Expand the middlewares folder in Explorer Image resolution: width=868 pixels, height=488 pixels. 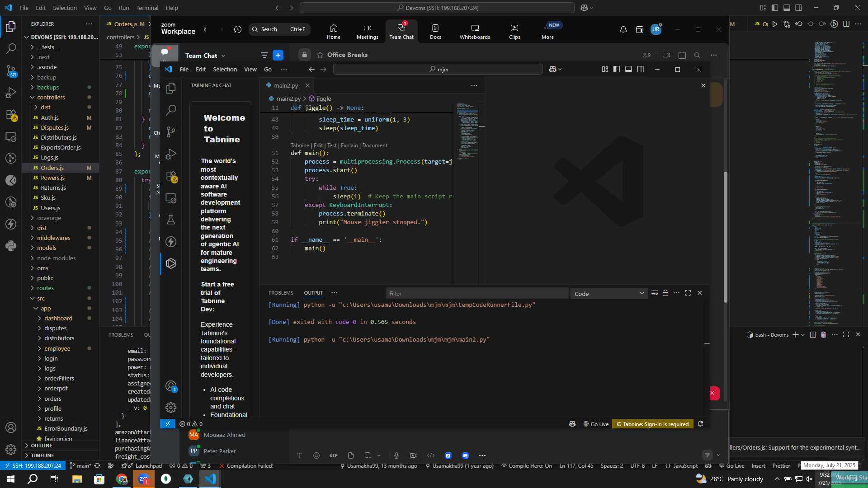54,238
